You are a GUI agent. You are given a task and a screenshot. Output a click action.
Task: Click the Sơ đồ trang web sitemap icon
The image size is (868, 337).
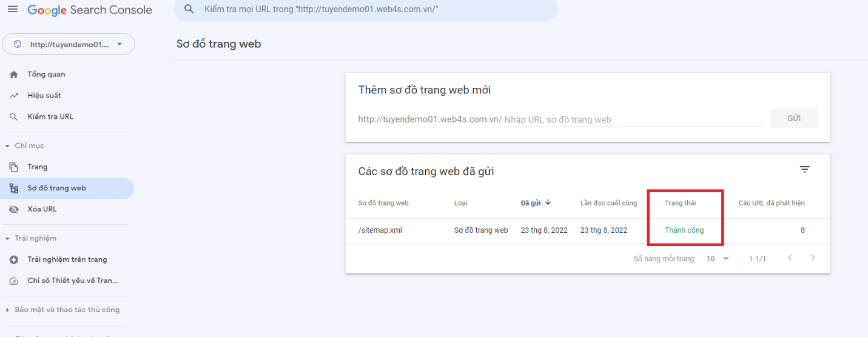tap(14, 189)
